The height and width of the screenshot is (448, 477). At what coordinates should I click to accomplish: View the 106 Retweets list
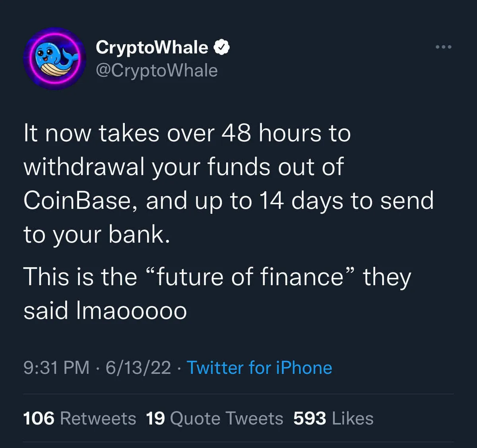click(79, 418)
